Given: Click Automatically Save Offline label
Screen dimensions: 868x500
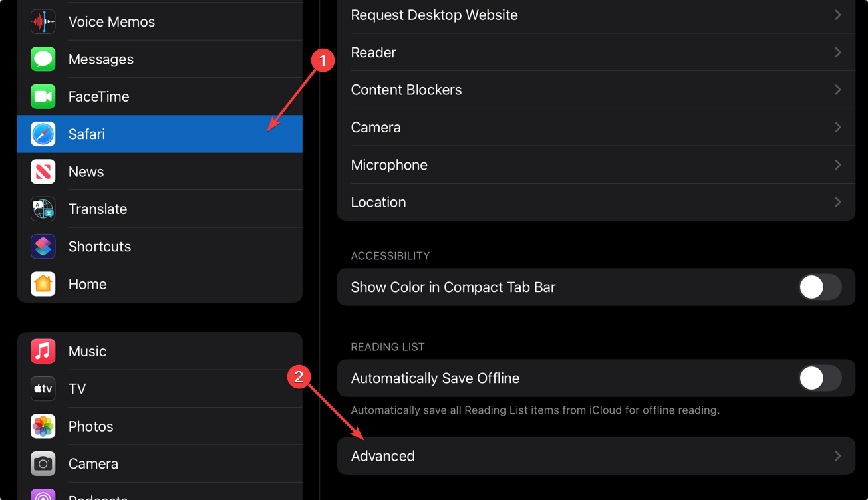Looking at the screenshot, I should 435,378.
